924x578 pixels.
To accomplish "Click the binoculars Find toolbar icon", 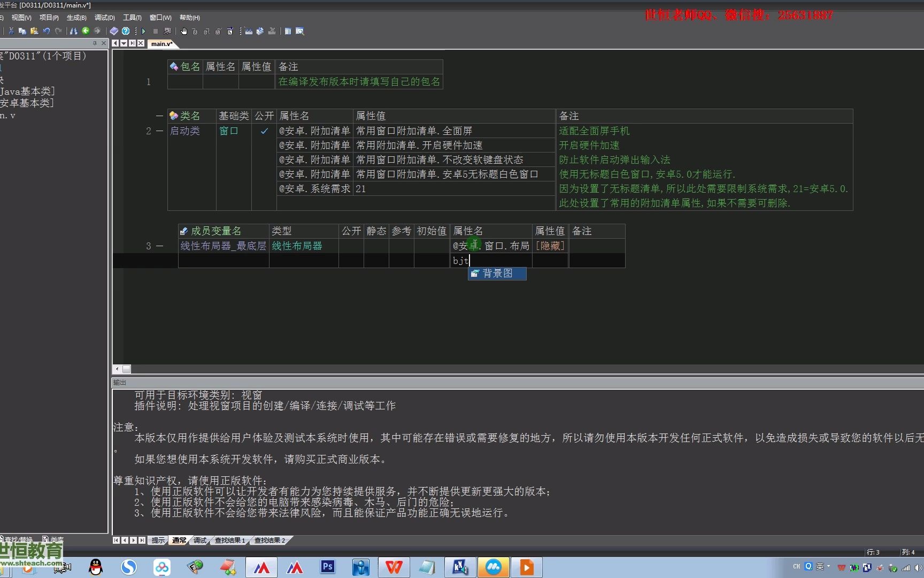I will 74,31.
